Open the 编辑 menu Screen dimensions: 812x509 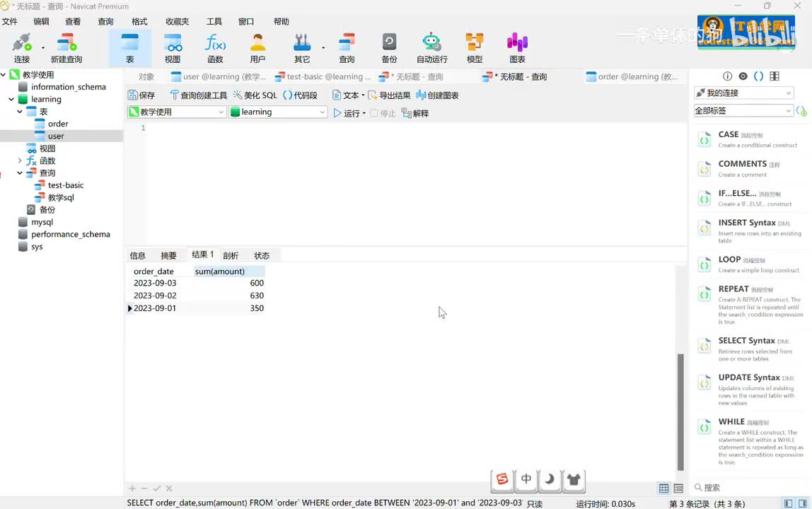[41, 21]
